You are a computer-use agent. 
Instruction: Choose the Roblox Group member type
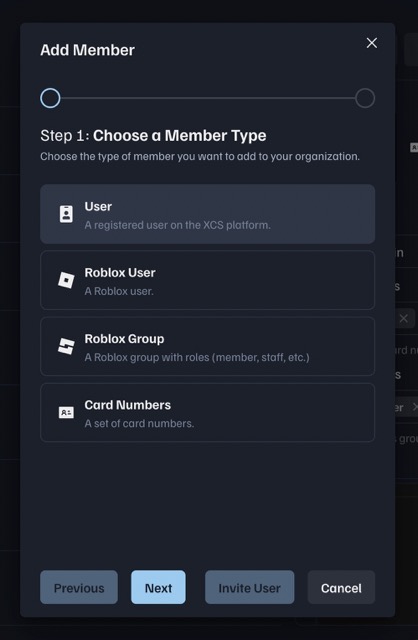[x=207, y=346]
